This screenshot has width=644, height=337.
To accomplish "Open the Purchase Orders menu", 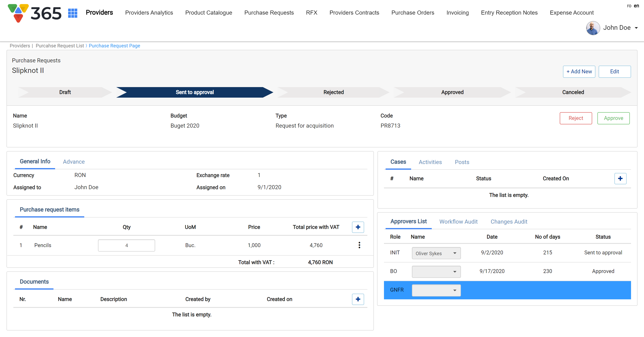I will click(x=413, y=13).
